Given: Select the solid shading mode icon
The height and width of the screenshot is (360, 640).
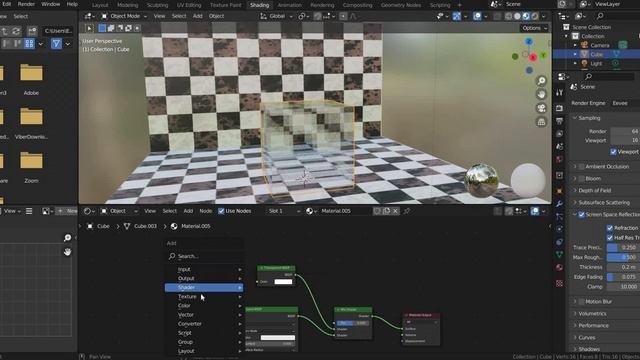Looking at the screenshot, I should [x=517, y=16].
